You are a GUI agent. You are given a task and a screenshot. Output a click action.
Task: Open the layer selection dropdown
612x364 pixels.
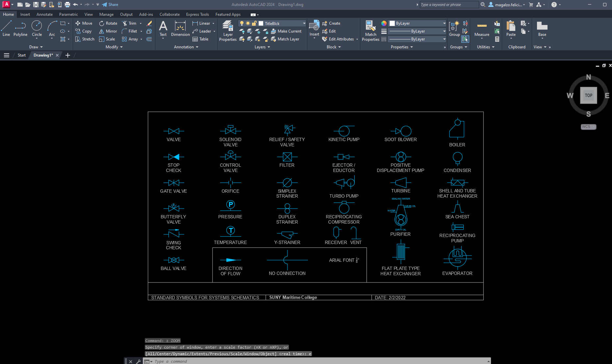point(297,23)
